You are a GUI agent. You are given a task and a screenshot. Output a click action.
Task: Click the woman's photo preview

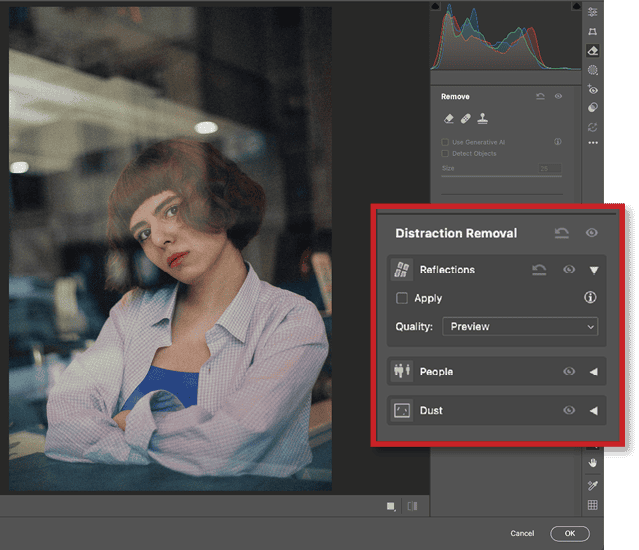point(170,250)
